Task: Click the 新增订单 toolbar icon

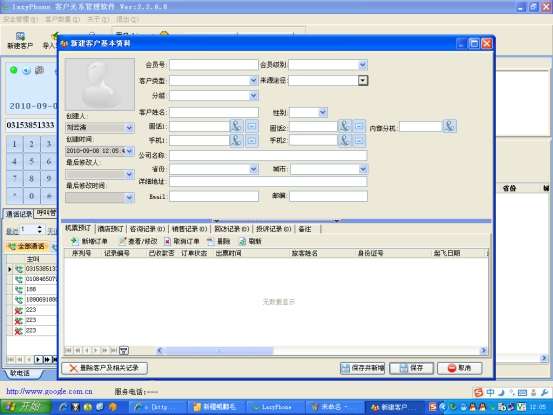Action: (74, 242)
